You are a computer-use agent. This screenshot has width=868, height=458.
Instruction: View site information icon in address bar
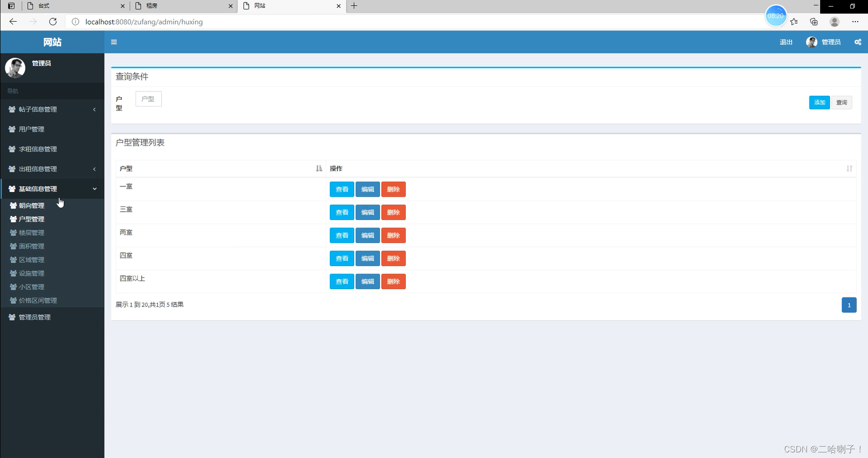75,22
